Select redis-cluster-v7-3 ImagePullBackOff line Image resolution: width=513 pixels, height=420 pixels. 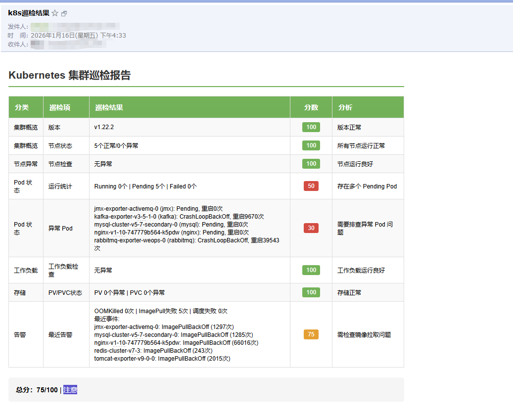(153, 350)
